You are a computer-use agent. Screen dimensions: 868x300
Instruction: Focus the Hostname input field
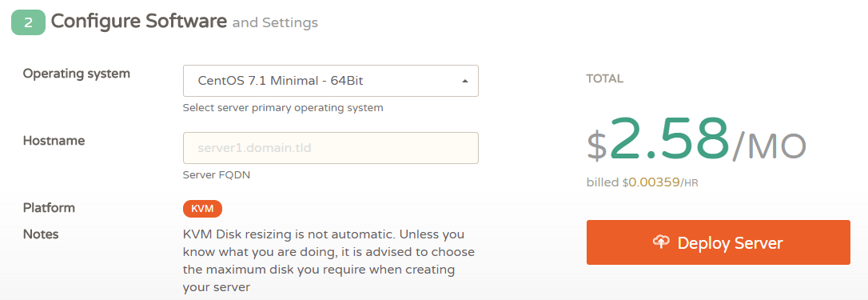[x=330, y=148]
